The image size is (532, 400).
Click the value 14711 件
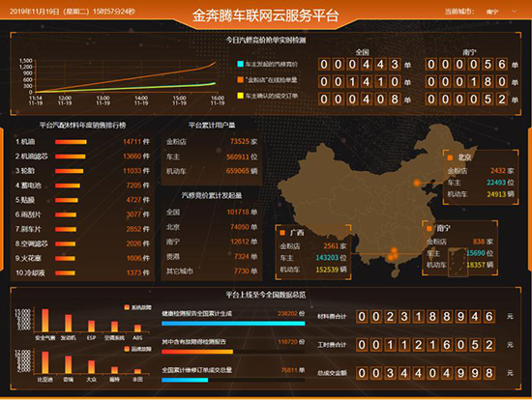tap(136, 142)
